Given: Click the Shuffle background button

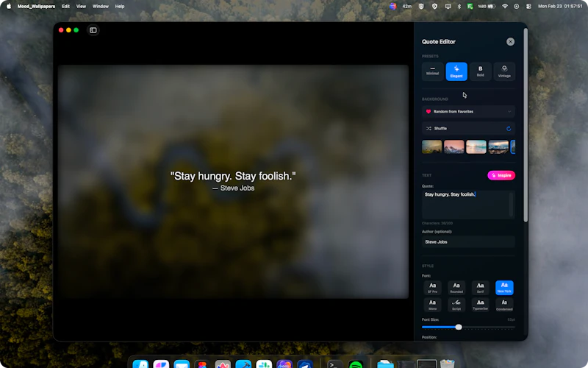Looking at the screenshot, I should [x=468, y=128].
